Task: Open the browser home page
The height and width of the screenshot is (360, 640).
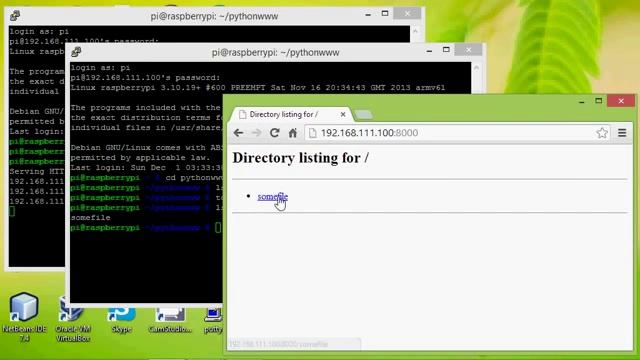Action: (293, 133)
